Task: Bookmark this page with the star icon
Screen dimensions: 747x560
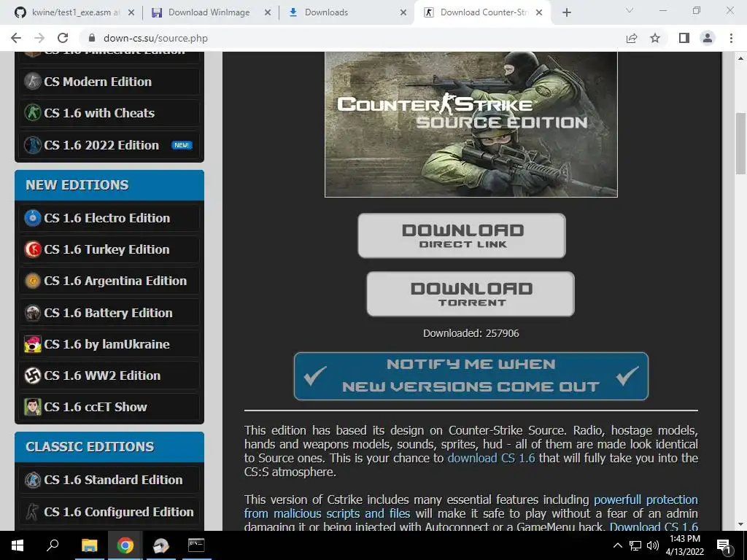Action: [x=655, y=38]
